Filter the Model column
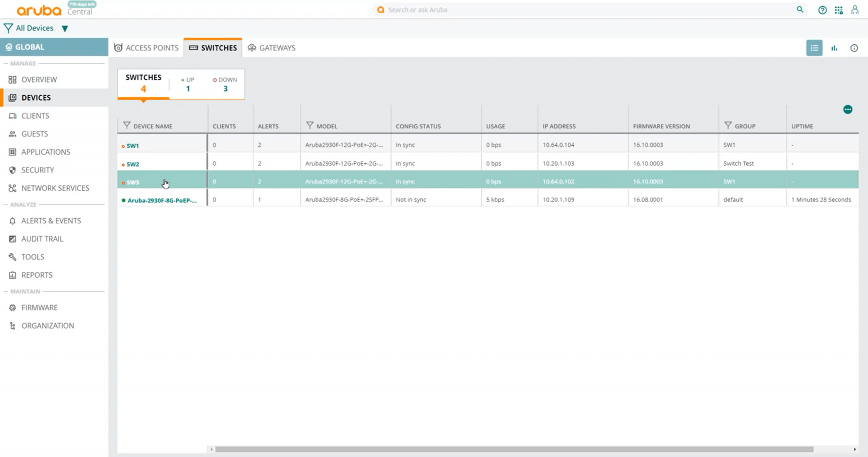 (310, 125)
